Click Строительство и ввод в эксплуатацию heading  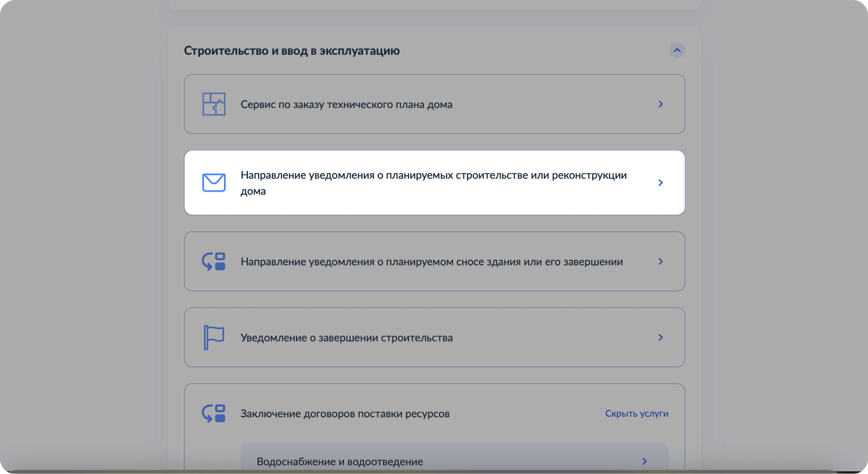[291, 50]
